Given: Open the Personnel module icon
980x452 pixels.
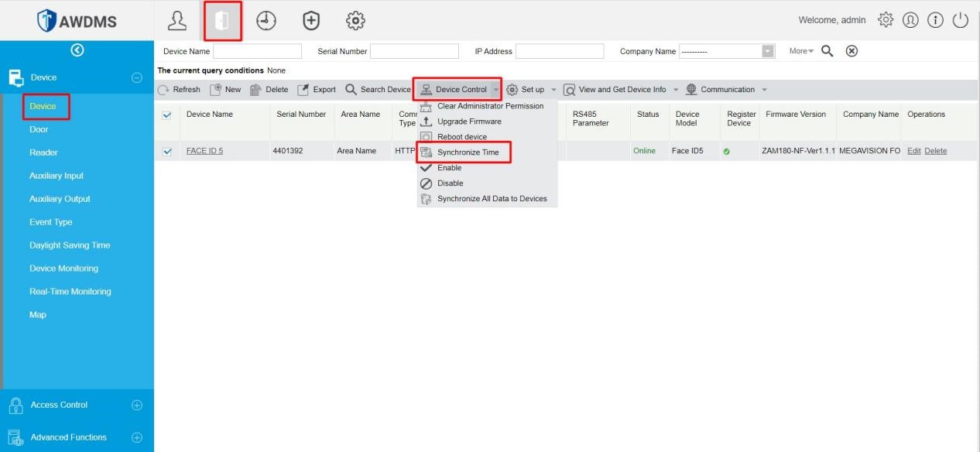Looking at the screenshot, I should (177, 21).
